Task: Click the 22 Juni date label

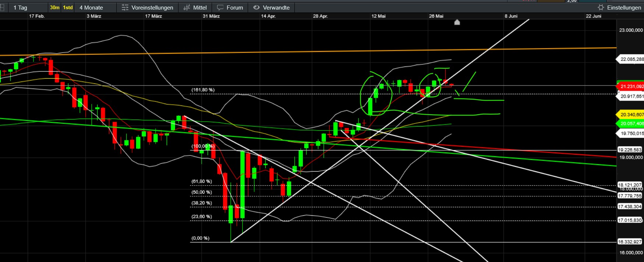Action: tap(594, 16)
